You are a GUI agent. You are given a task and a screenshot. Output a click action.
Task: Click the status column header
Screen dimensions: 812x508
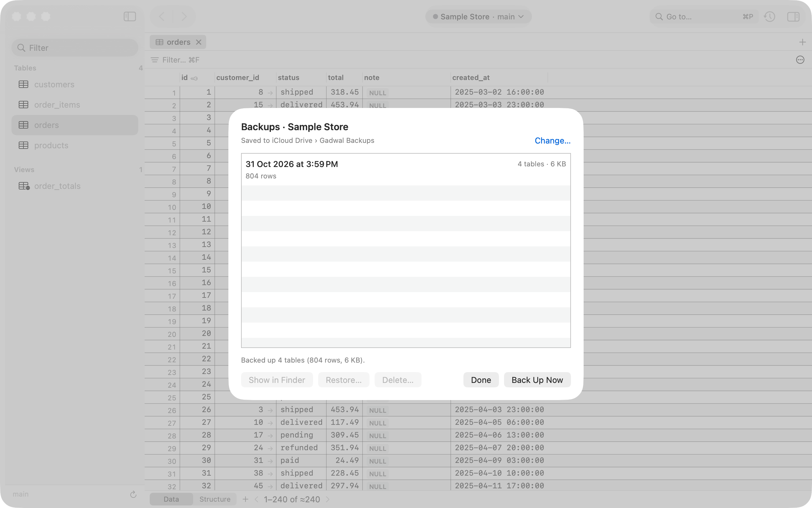[x=301, y=77]
